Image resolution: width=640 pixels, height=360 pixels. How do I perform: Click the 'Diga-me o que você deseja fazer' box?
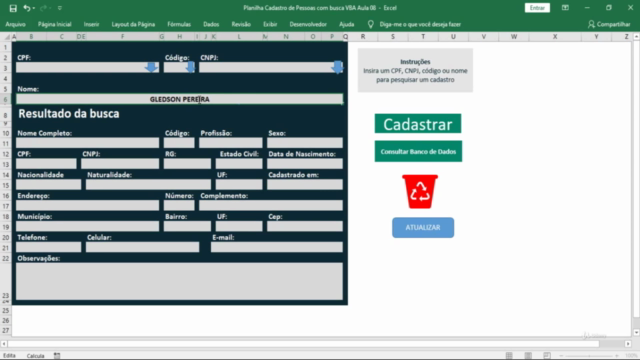(x=420, y=24)
